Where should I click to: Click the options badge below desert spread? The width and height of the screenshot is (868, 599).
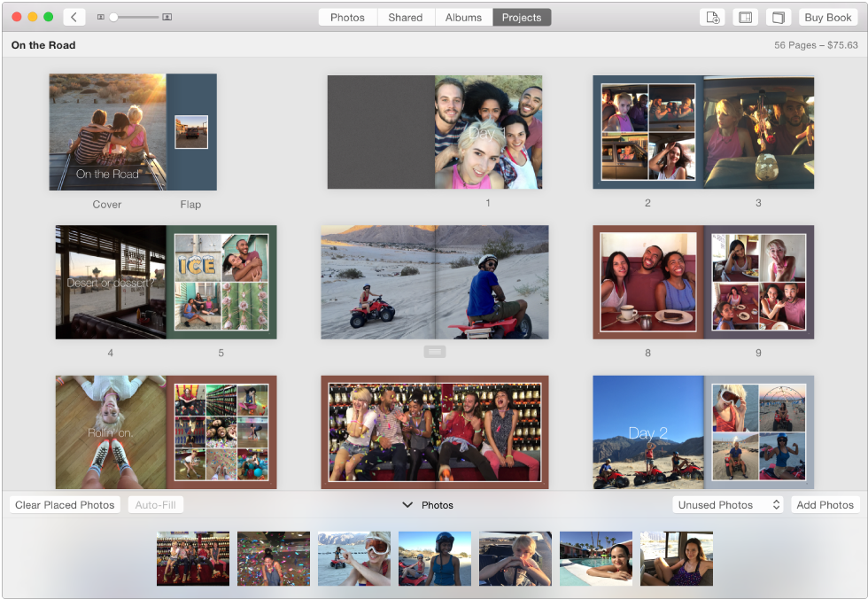pos(434,352)
